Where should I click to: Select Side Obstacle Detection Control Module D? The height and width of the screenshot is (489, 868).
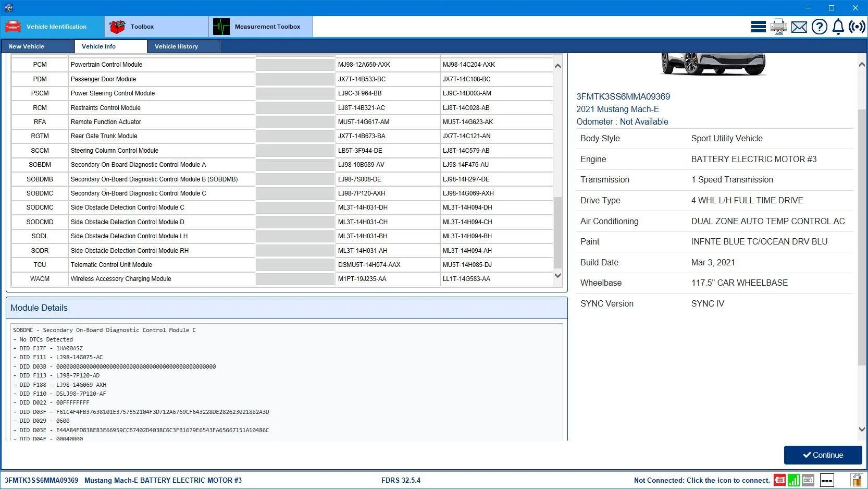(x=282, y=222)
